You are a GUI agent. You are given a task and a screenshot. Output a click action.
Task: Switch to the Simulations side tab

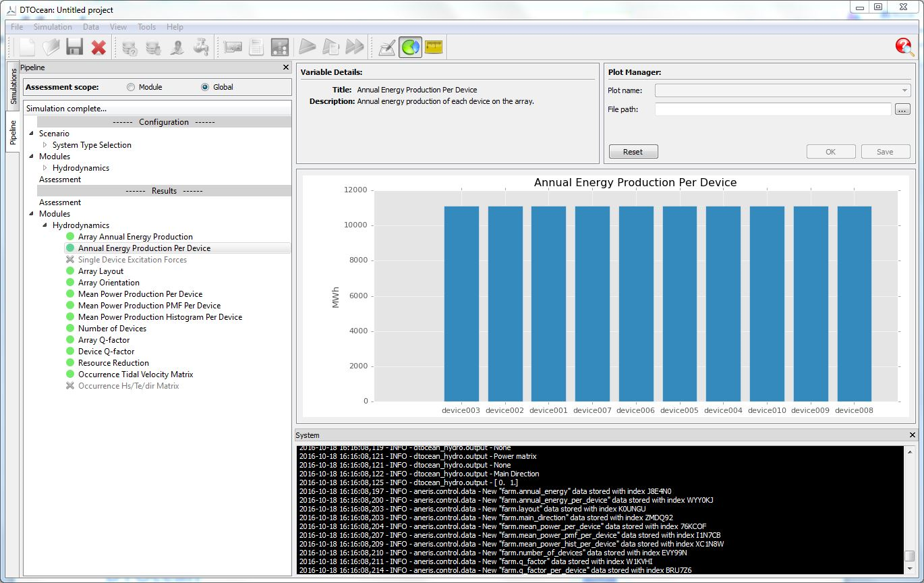13,86
